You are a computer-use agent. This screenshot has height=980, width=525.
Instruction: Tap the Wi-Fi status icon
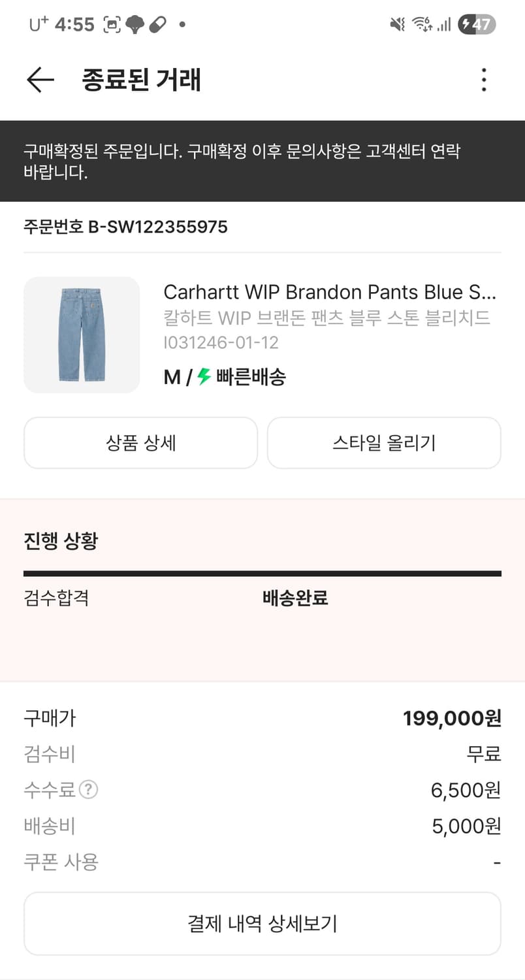click(421, 25)
